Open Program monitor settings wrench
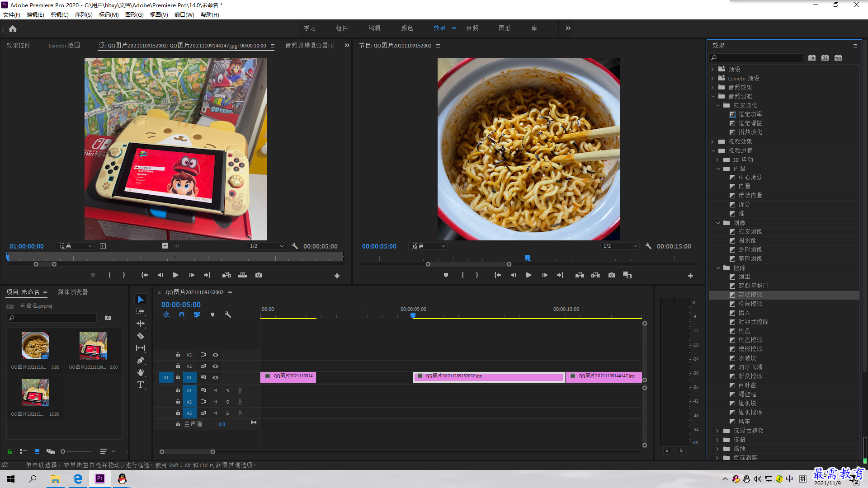This screenshot has width=868, height=488. pyautogui.click(x=648, y=246)
